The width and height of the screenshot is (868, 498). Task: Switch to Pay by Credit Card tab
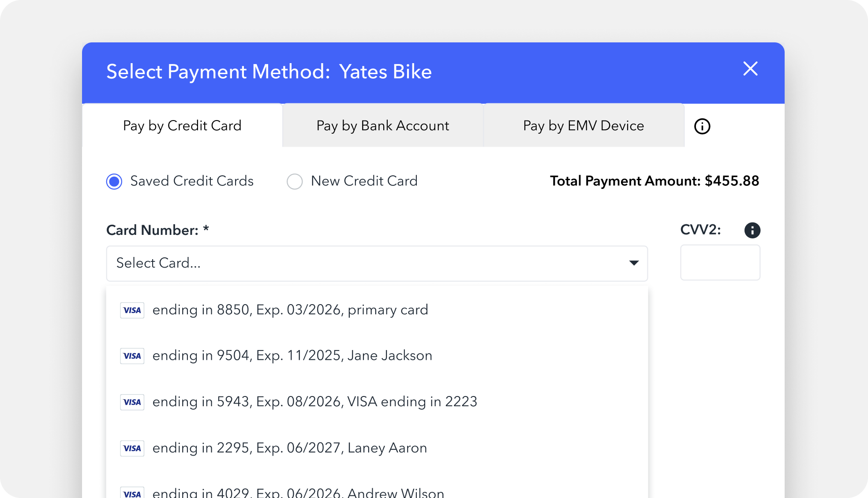click(182, 126)
